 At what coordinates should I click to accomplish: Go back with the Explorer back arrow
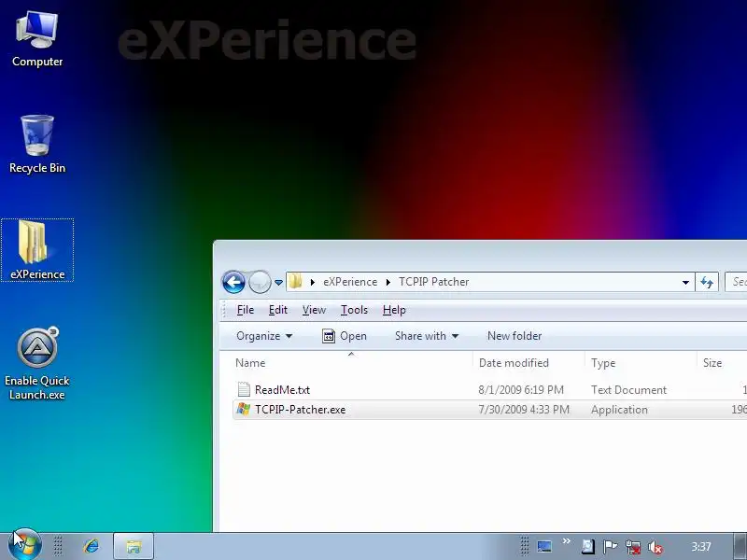click(233, 282)
